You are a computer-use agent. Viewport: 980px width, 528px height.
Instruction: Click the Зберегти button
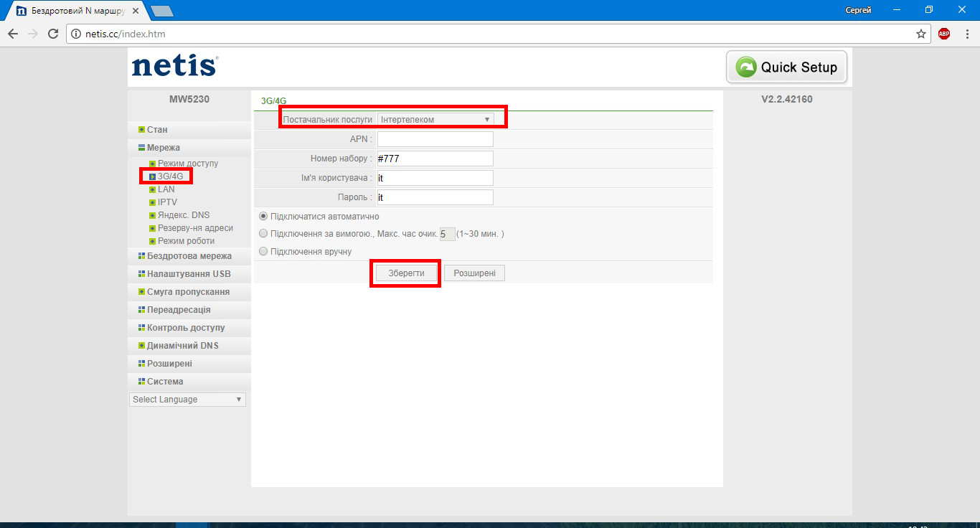pos(406,273)
